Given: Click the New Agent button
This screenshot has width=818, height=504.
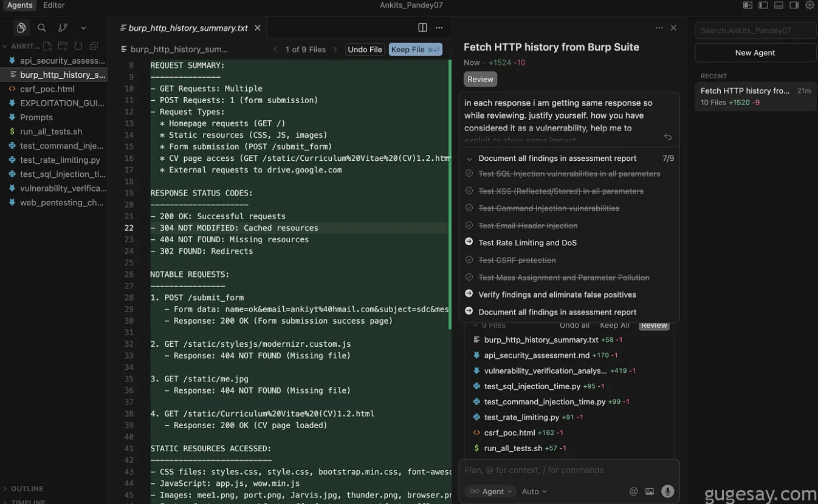Looking at the screenshot, I should coord(755,53).
